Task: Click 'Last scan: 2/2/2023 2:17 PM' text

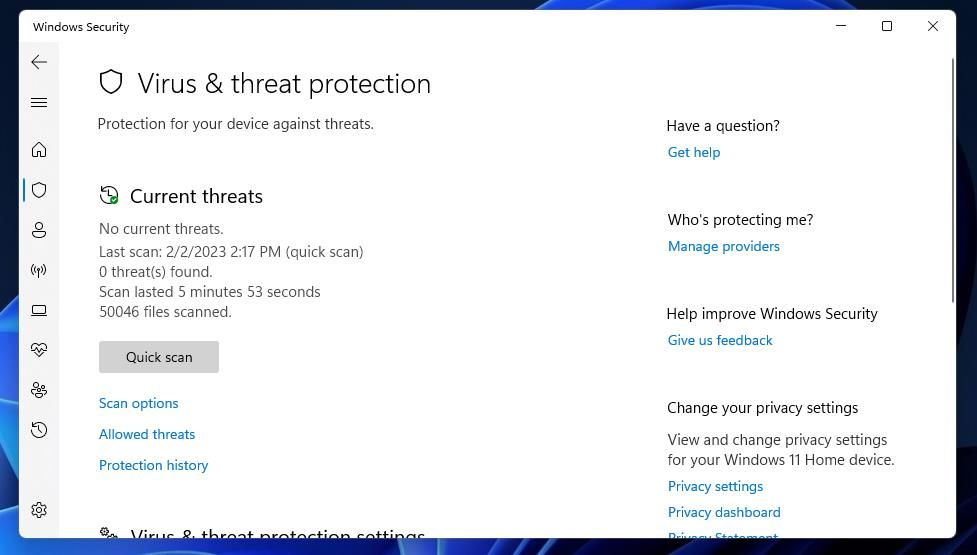Action: click(190, 252)
